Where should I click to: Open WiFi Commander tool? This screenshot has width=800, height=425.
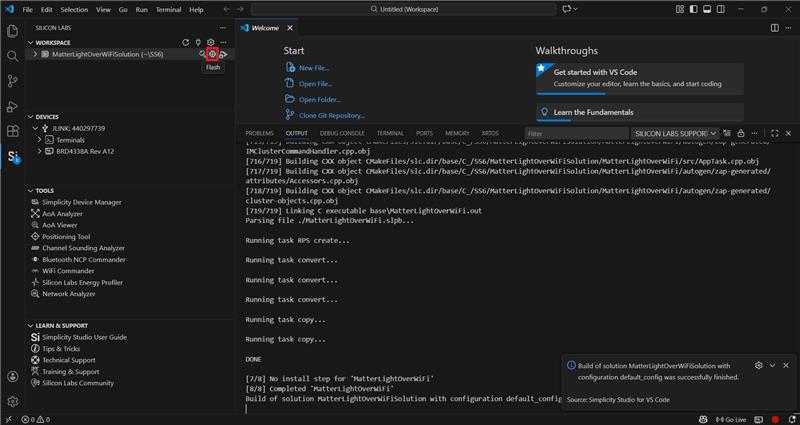(69, 270)
